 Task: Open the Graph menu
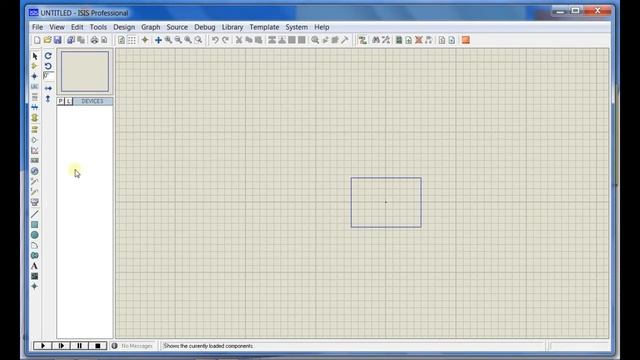151,27
